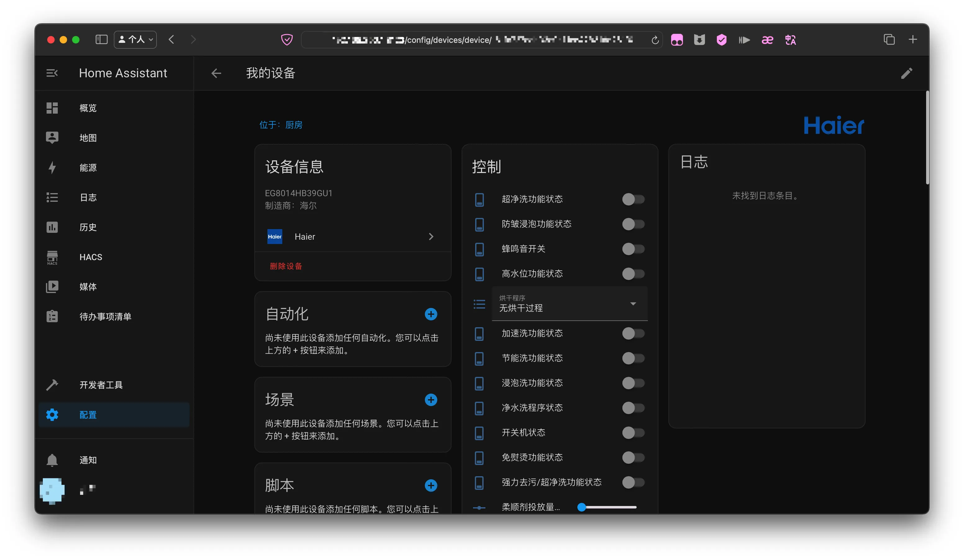Add a script with the 脚本 plus button

point(431,485)
